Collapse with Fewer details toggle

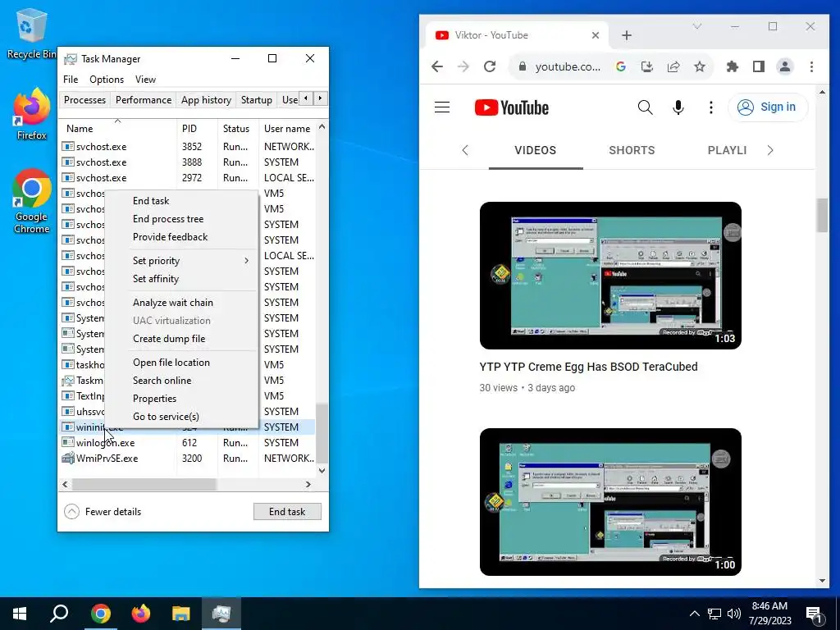click(103, 512)
